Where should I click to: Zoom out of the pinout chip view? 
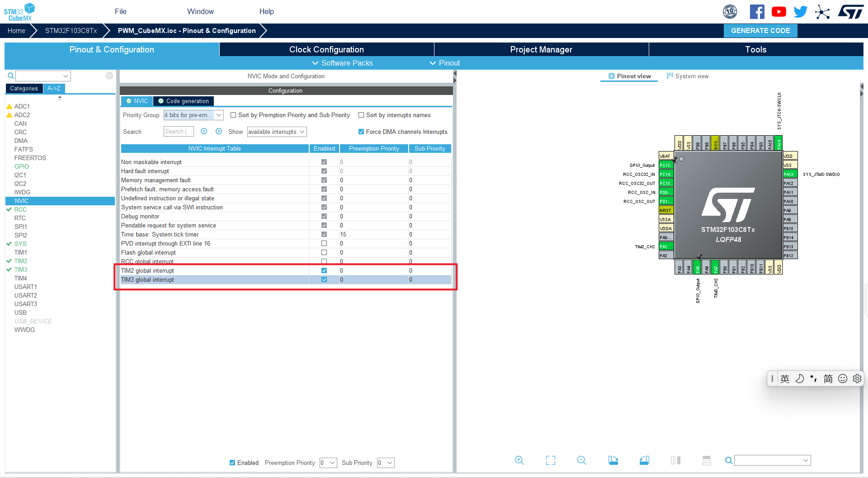coord(581,460)
